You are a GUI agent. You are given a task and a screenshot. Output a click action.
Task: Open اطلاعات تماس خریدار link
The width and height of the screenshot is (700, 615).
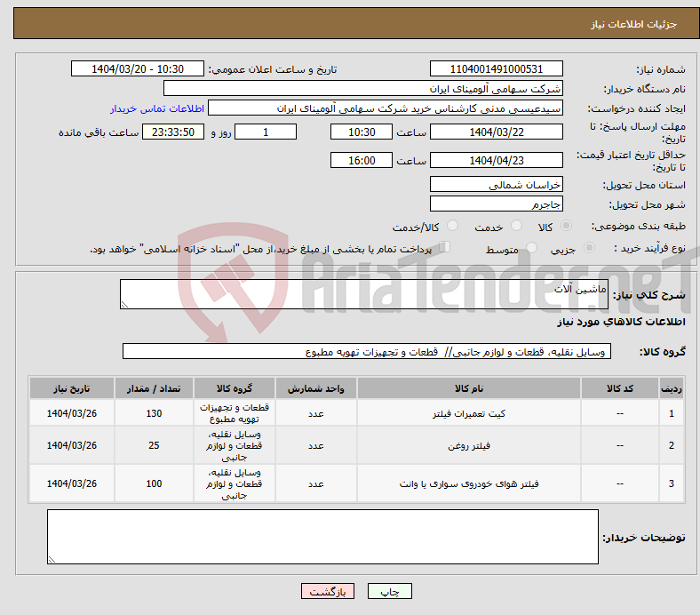point(157,108)
